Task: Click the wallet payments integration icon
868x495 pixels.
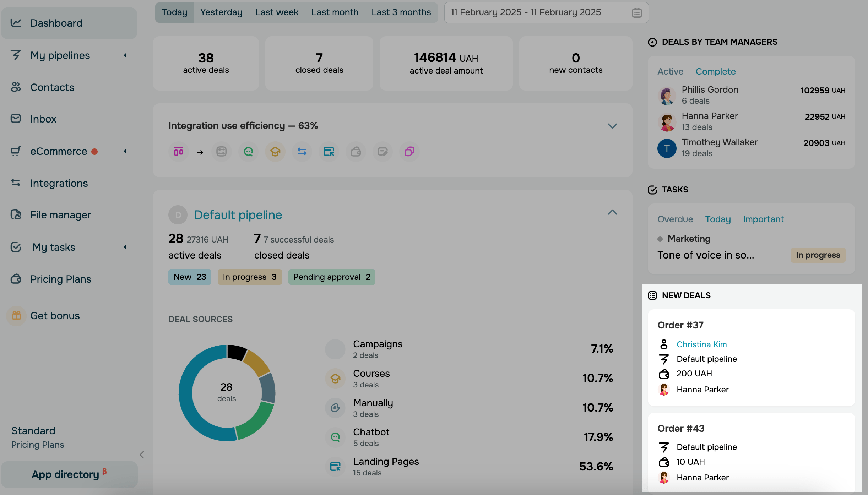Action: (x=356, y=152)
